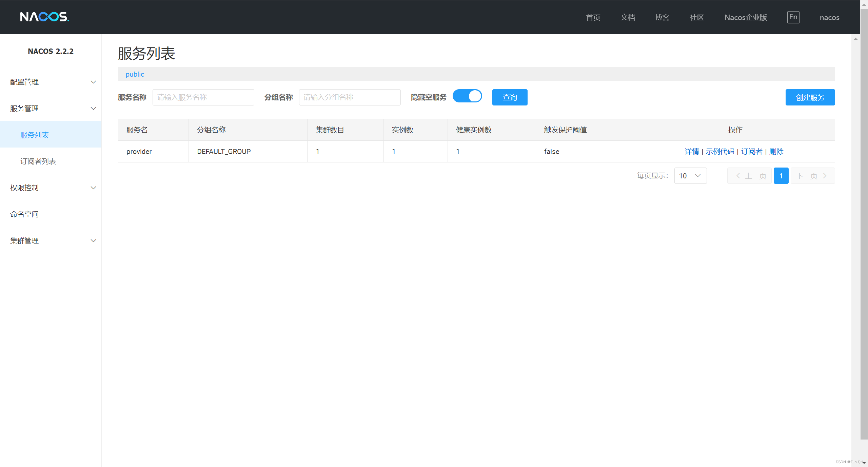Click the NACOS 2.2.2 version label
The height and width of the screenshot is (467, 868).
(51, 51)
